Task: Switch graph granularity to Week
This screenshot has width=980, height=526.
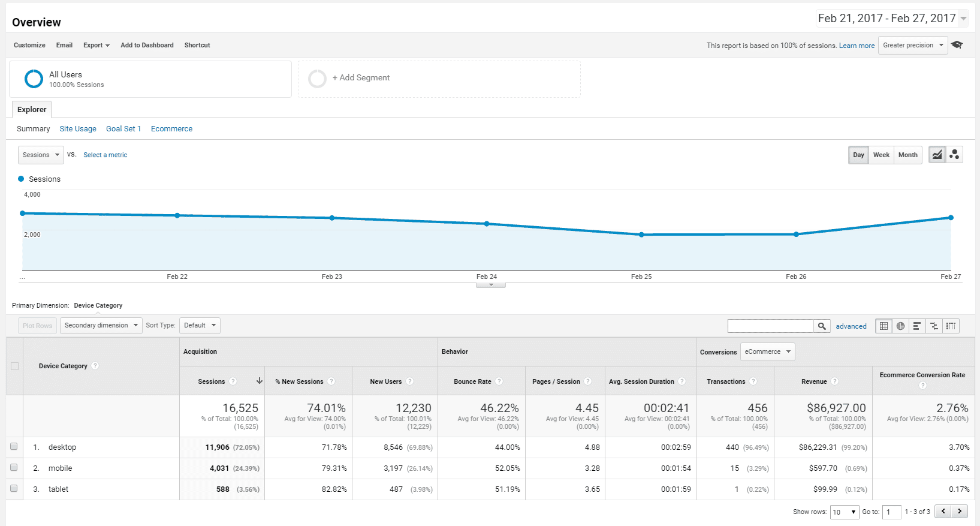Action: click(881, 155)
